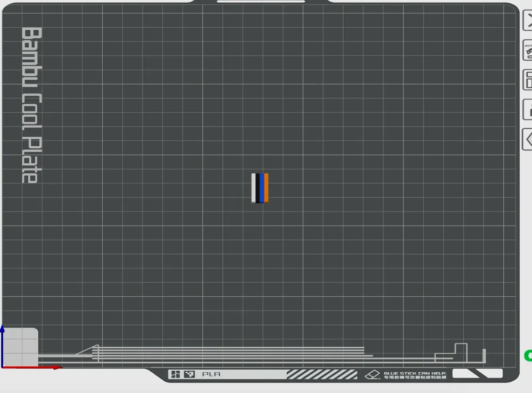This screenshot has height=393, width=532.
Task: Select the white strip of the model
Action: [253, 188]
